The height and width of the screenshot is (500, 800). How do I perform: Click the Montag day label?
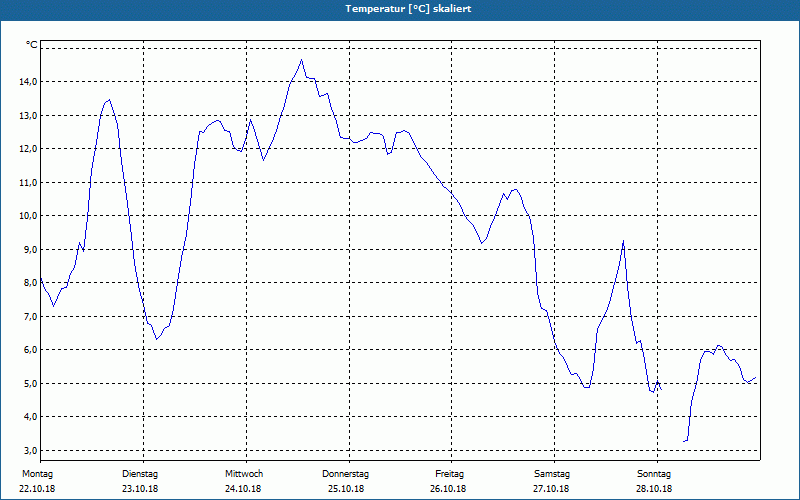[x=37, y=474]
